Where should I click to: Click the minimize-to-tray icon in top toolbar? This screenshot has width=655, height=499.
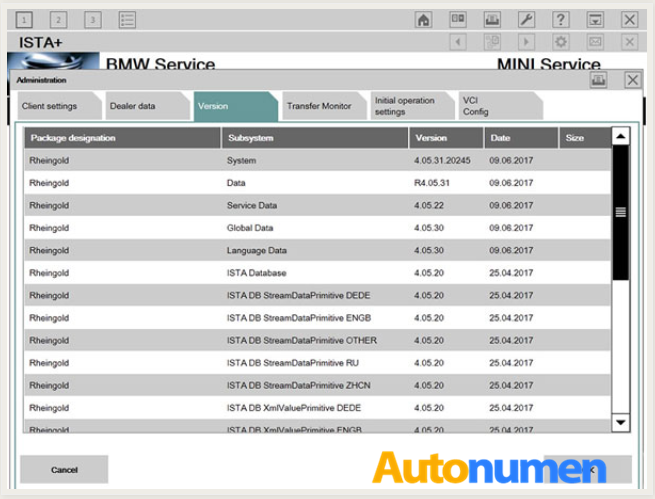(595, 20)
